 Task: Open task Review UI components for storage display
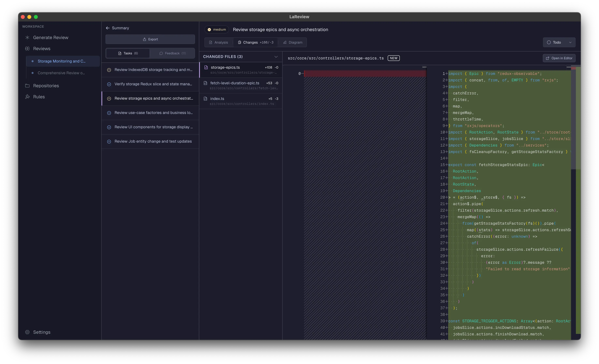[150, 127]
